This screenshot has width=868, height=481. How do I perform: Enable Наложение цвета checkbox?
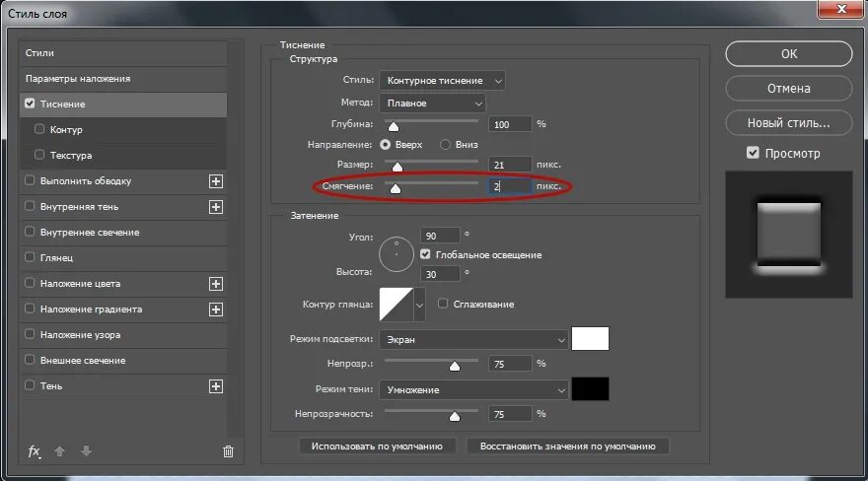[30, 283]
